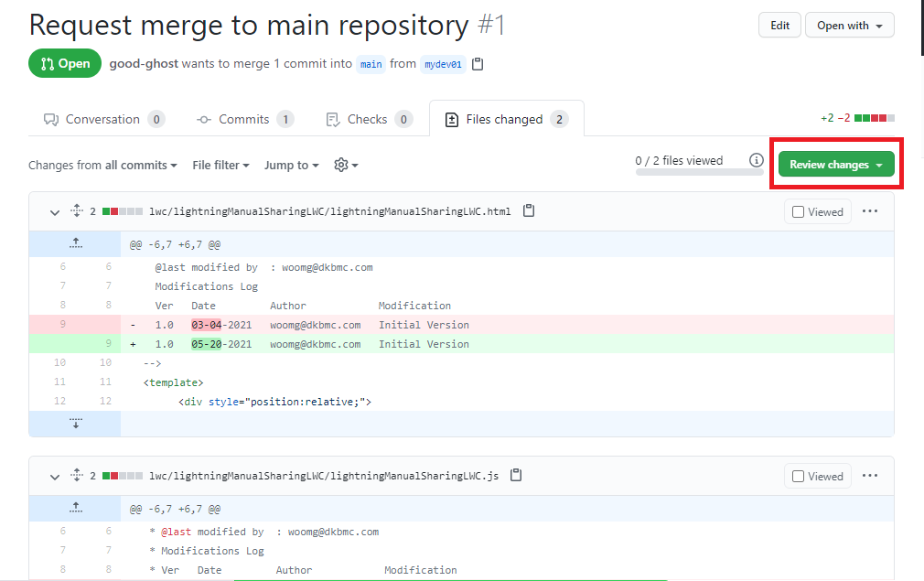The image size is (924, 581).
Task: Open the kebab menu for the HTML file
Action: coord(870,210)
